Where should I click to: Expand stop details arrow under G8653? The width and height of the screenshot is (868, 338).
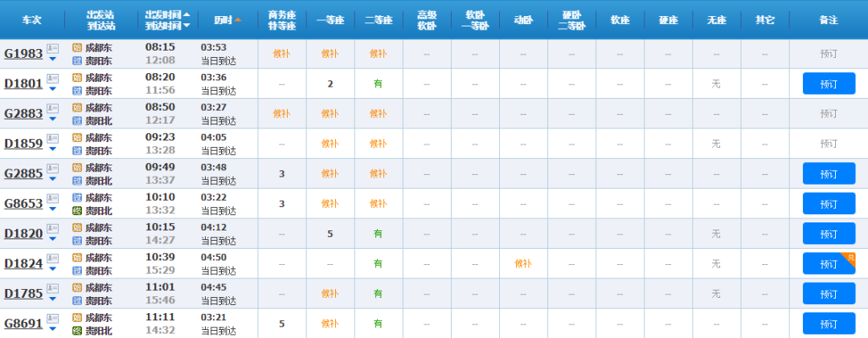[x=52, y=209]
